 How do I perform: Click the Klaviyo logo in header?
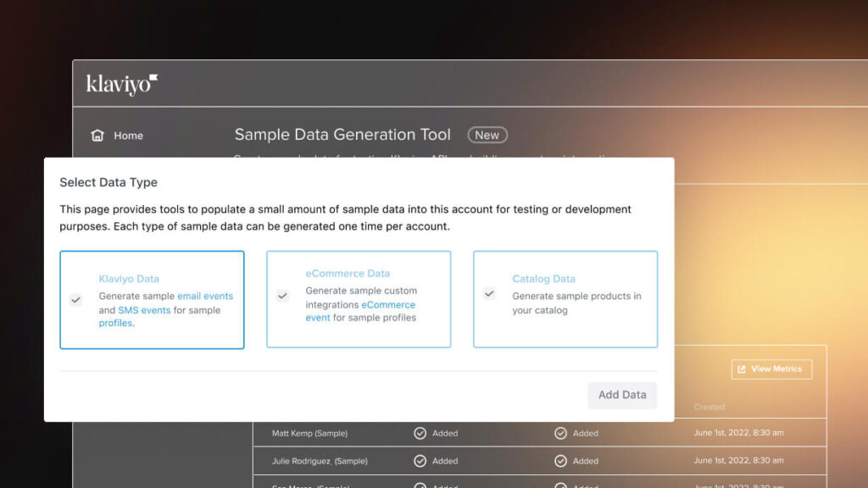[x=121, y=84]
